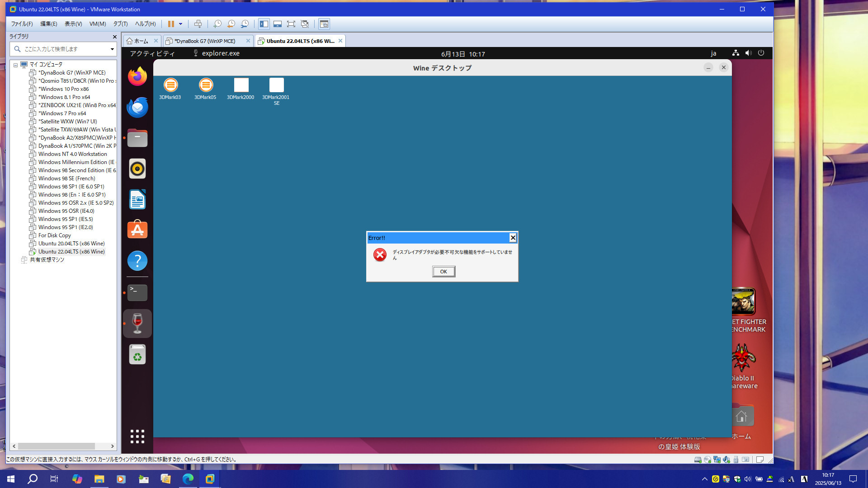Close the library panel
The image size is (868, 488).
click(114, 37)
